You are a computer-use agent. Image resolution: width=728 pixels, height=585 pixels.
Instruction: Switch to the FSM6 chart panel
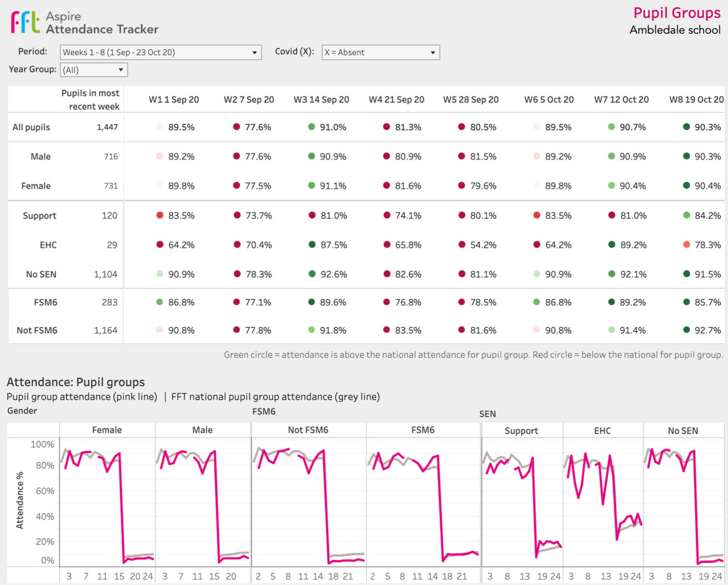[x=423, y=429]
